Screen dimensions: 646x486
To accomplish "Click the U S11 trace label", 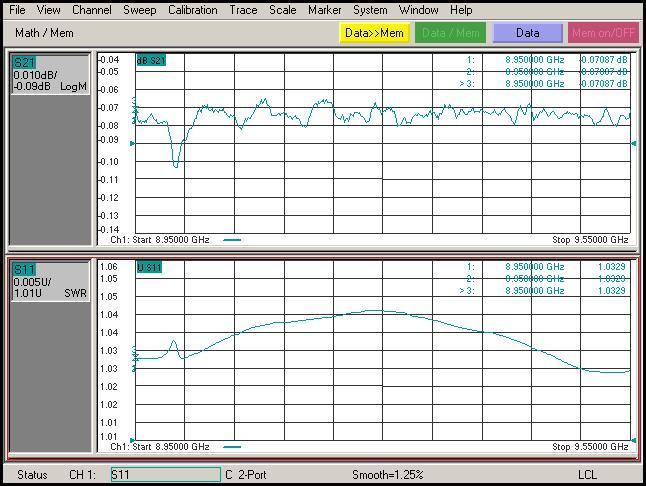I will 149,268.
